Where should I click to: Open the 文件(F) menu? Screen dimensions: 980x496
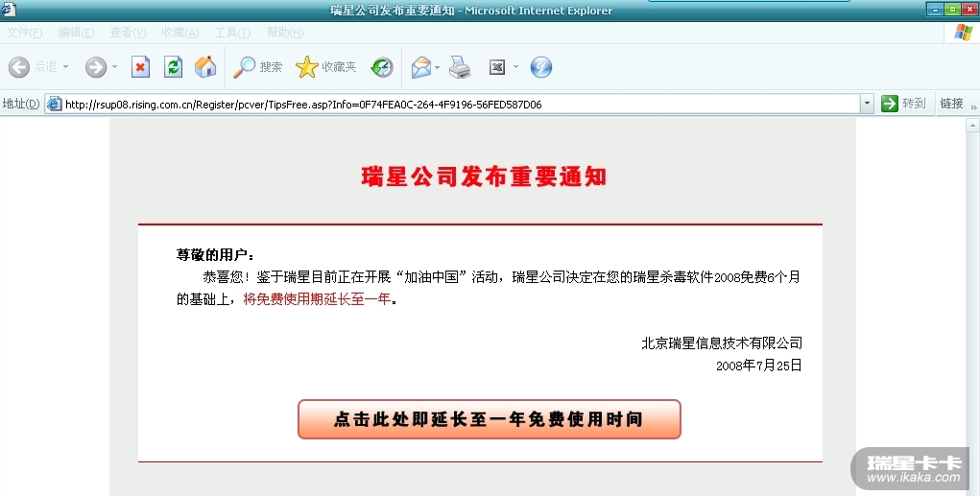coord(24,33)
